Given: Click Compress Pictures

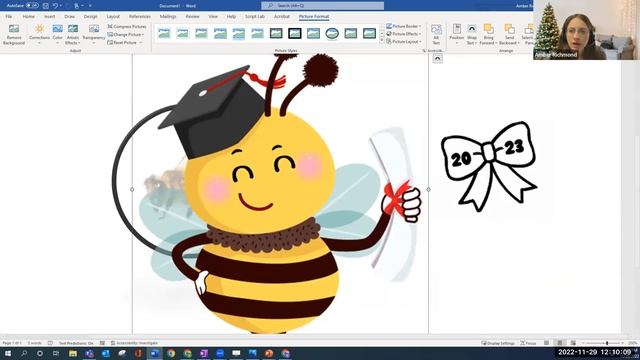Looking at the screenshot, I should [127, 27].
